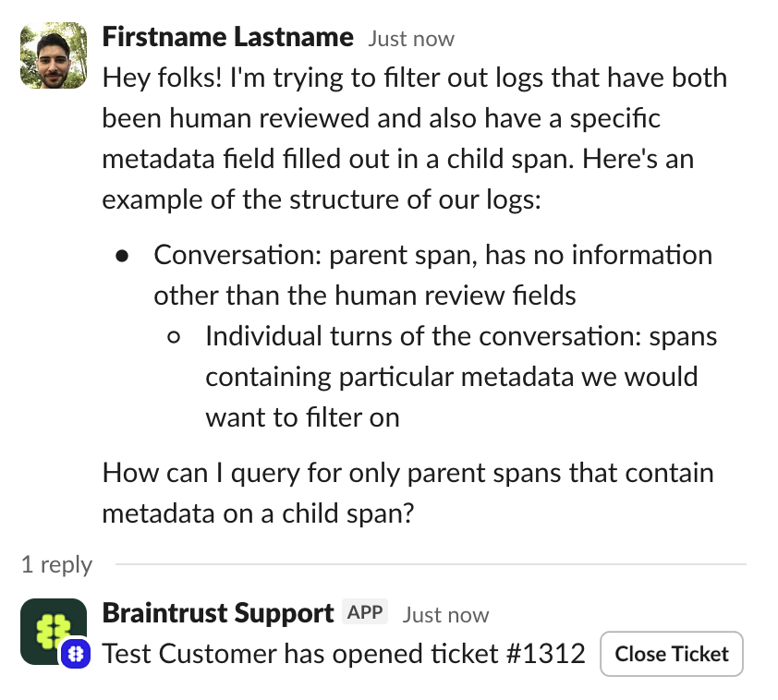The width and height of the screenshot is (778, 700).
Task: Click the Hey folks opening message paragraph
Action: tap(415, 139)
